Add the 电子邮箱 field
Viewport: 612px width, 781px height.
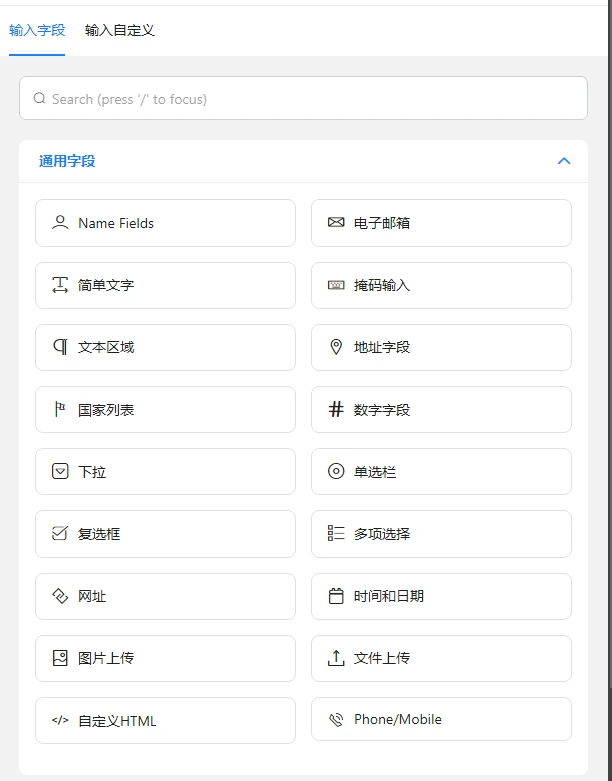[441, 223]
